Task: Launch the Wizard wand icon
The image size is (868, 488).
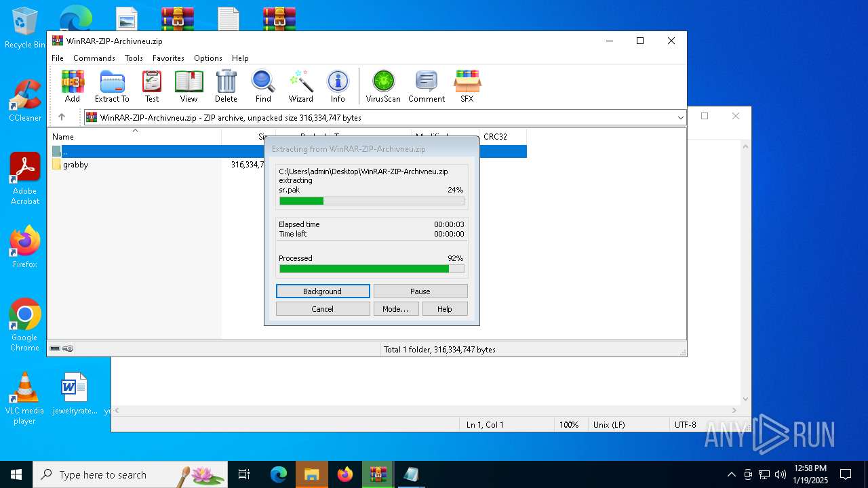Action: [300, 86]
